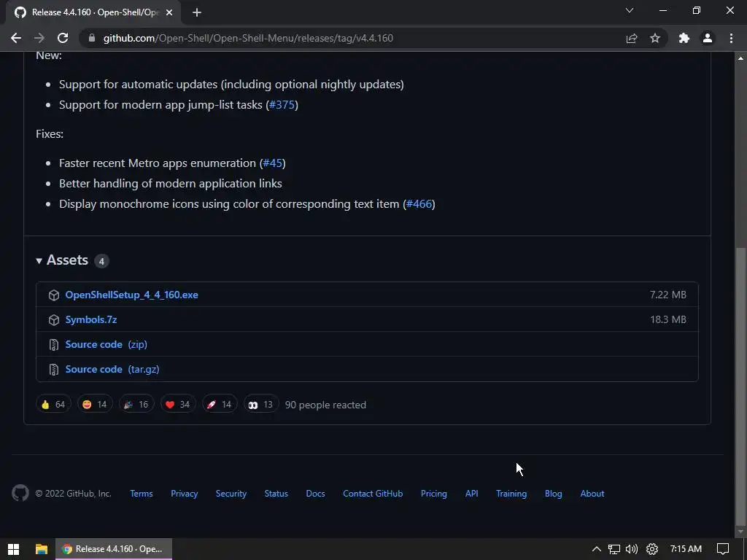Toggle hooray reaction with 16

(136, 404)
